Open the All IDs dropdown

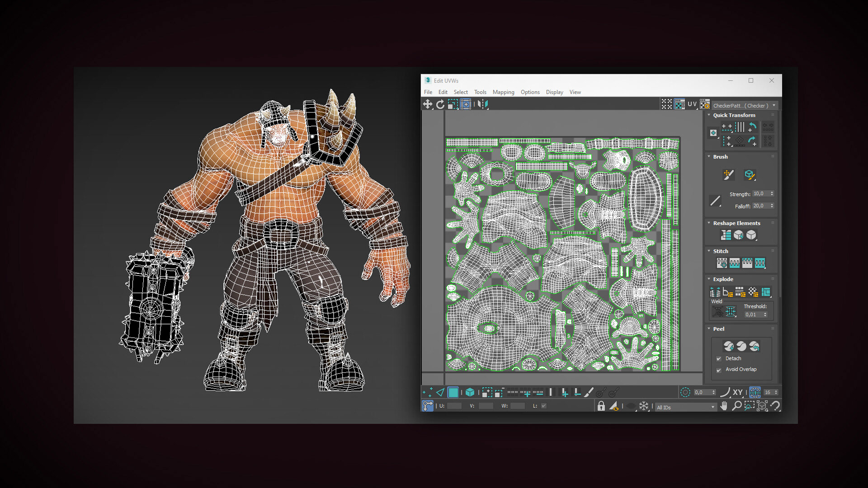[x=686, y=407]
